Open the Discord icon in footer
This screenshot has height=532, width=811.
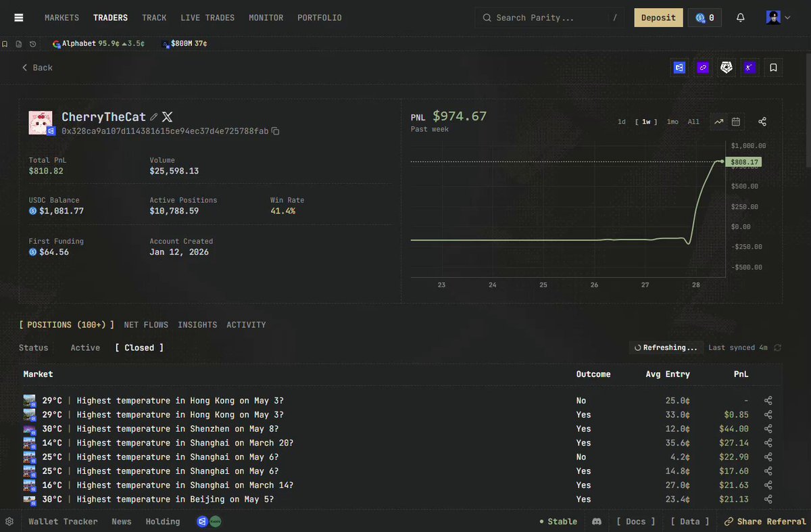coord(597,521)
